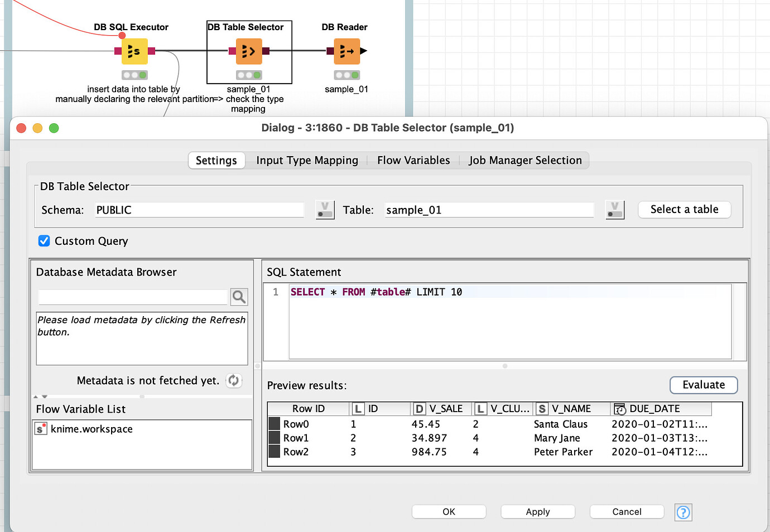Switch to the Input Type Mapping tab
770x532 pixels.
tap(307, 160)
